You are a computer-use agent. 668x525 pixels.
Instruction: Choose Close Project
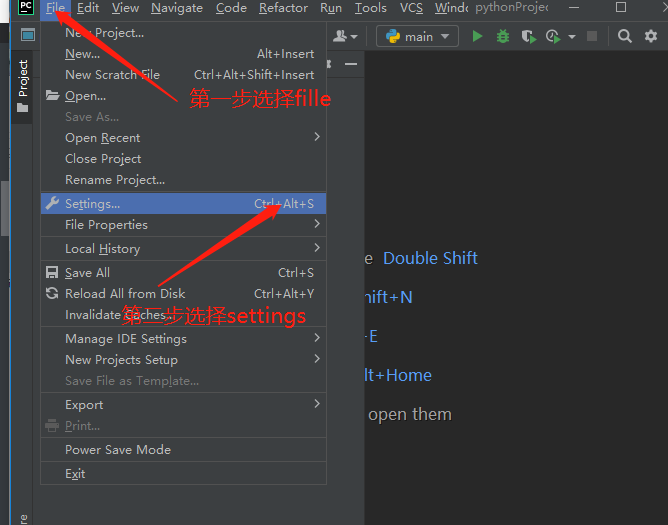click(183, 159)
